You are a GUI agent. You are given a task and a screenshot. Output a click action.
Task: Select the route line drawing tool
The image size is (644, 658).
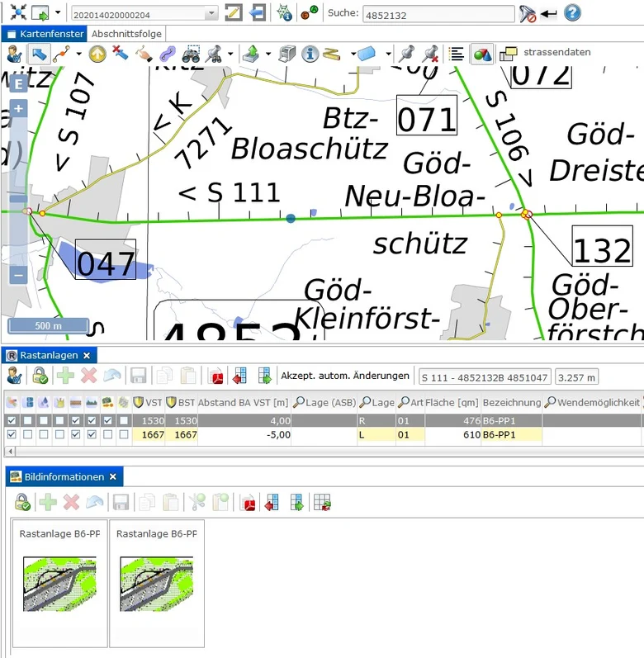click(62, 54)
